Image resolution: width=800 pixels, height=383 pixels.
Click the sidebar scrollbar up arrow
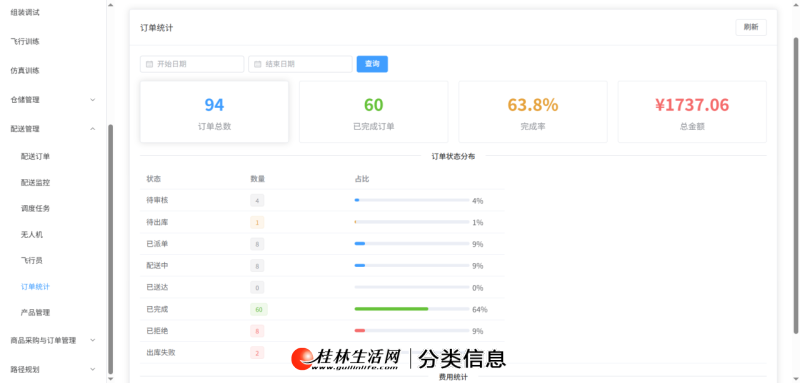[x=111, y=4]
